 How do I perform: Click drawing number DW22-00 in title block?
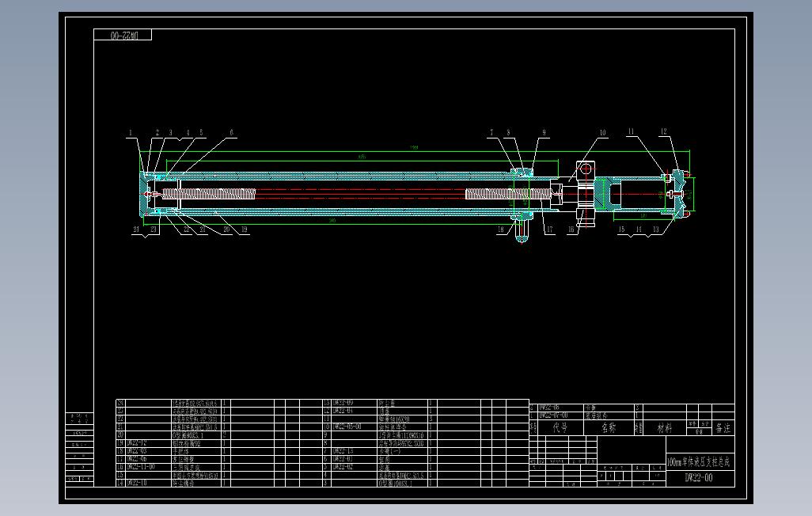click(x=699, y=478)
